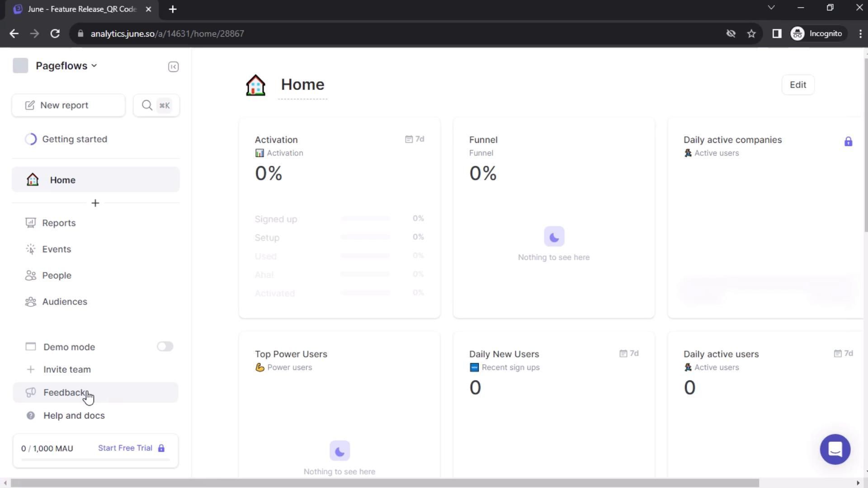Click Start Free Trial link
The image size is (868, 488).
[125, 448]
